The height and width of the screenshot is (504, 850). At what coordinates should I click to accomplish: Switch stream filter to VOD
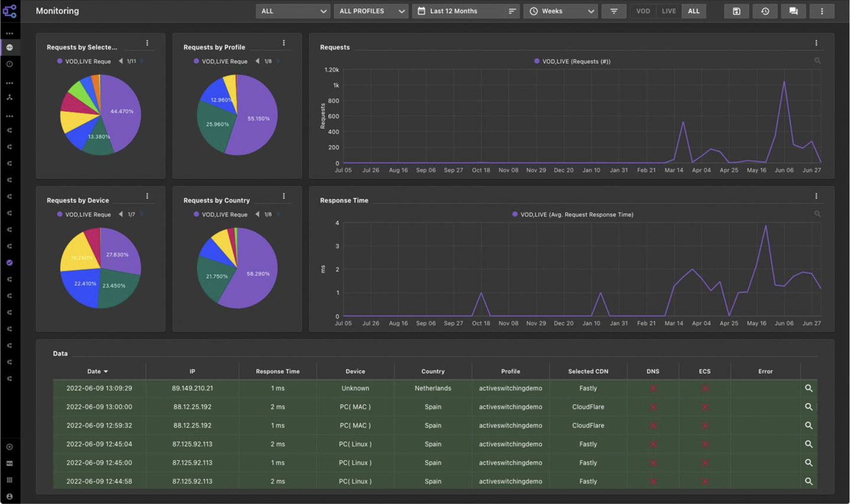pos(643,11)
